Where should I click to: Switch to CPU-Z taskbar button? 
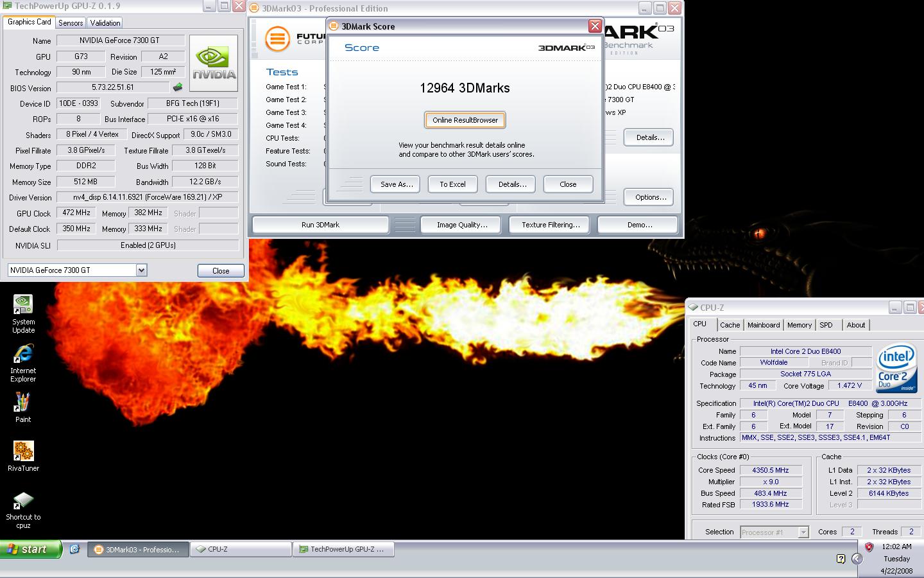[241, 549]
